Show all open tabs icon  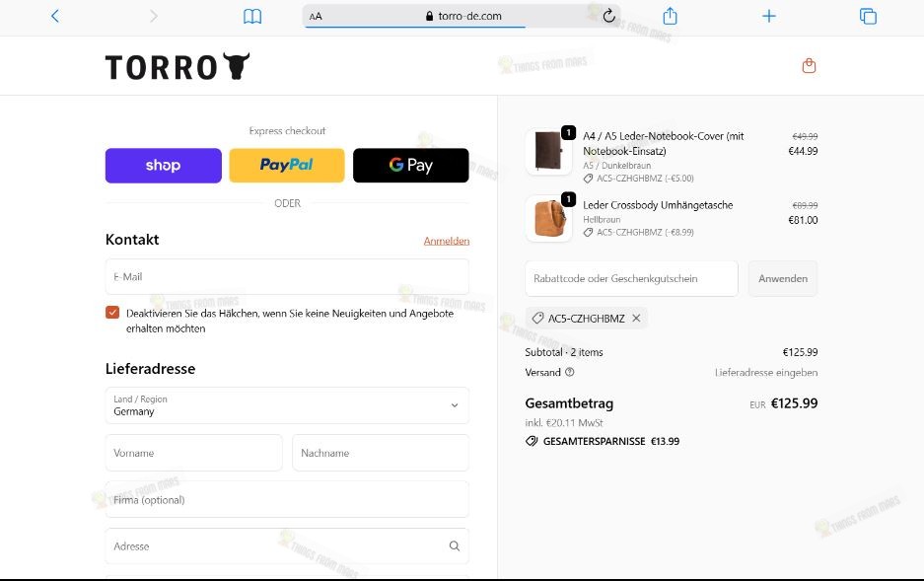point(867,16)
